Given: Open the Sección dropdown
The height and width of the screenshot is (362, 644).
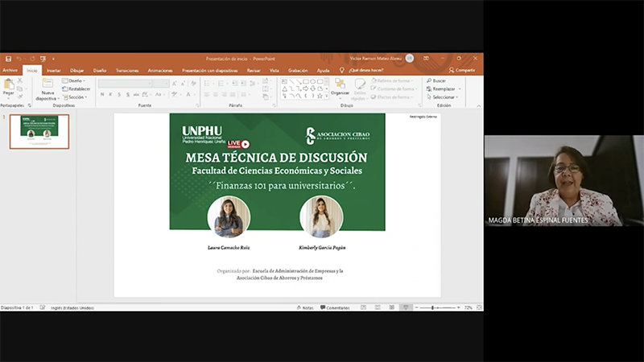Looking at the screenshot, I should click(75, 97).
